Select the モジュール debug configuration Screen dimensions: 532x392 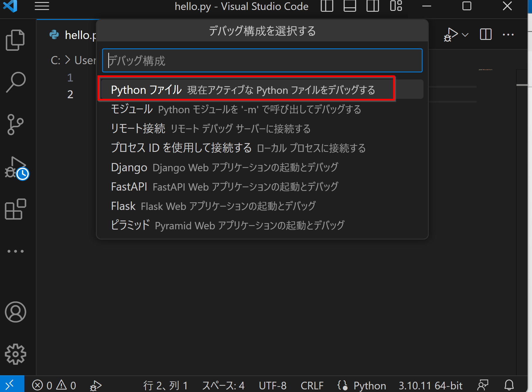pyautogui.click(x=262, y=109)
